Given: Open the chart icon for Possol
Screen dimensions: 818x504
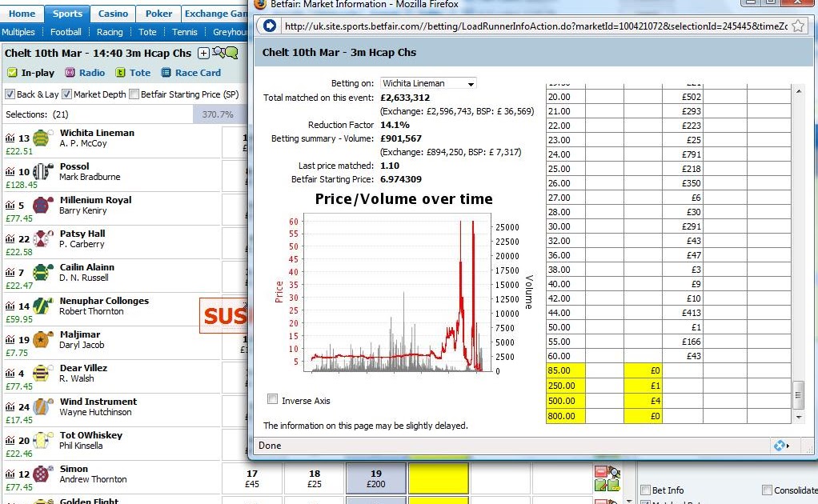Looking at the screenshot, I should pos(10,171).
